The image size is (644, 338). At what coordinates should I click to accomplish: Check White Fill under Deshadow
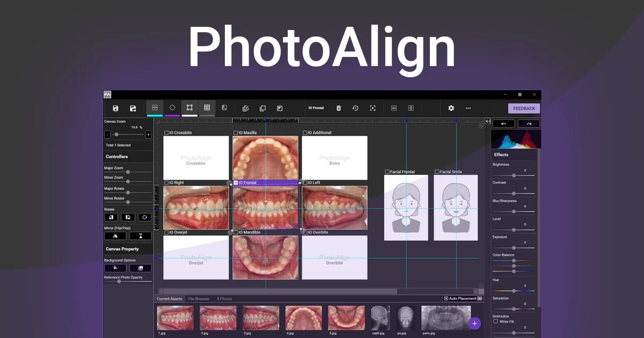tap(495, 321)
